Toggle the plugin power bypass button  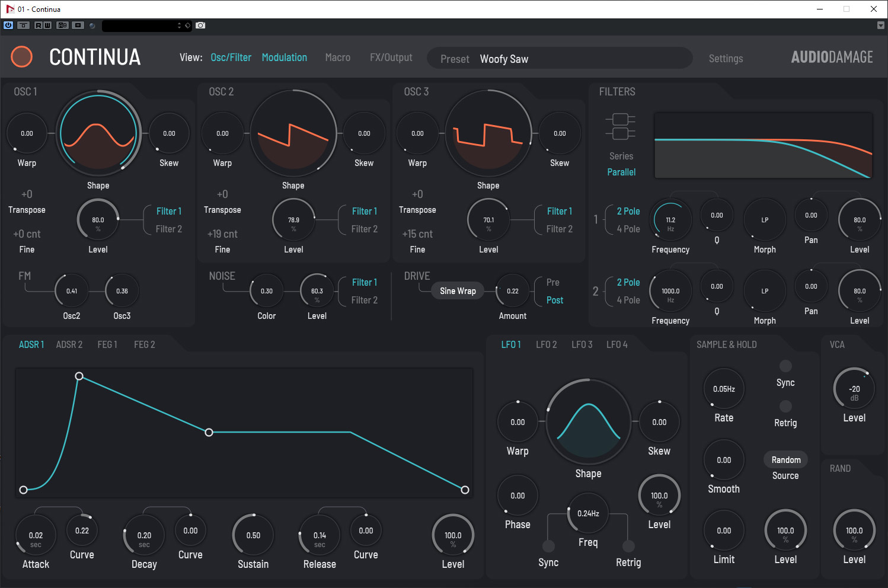(8, 25)
